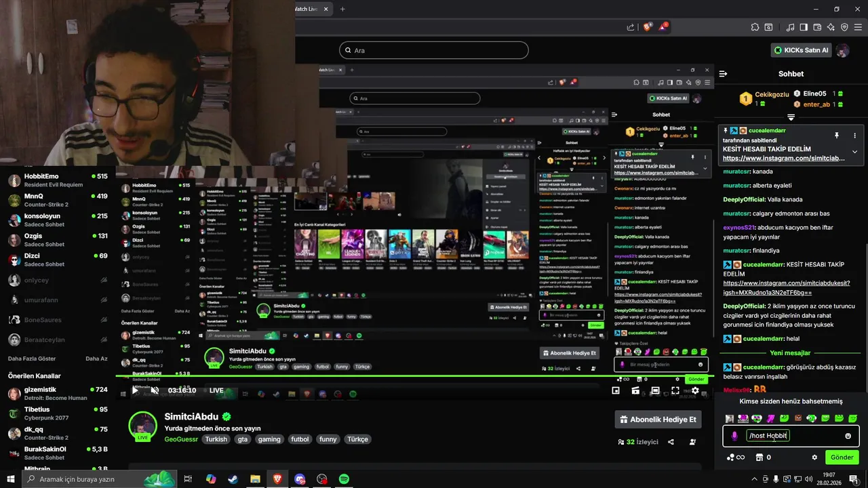The image size is (868, 488).
Task: Open Spotify from the taskbar
Action: click(344, 479)
